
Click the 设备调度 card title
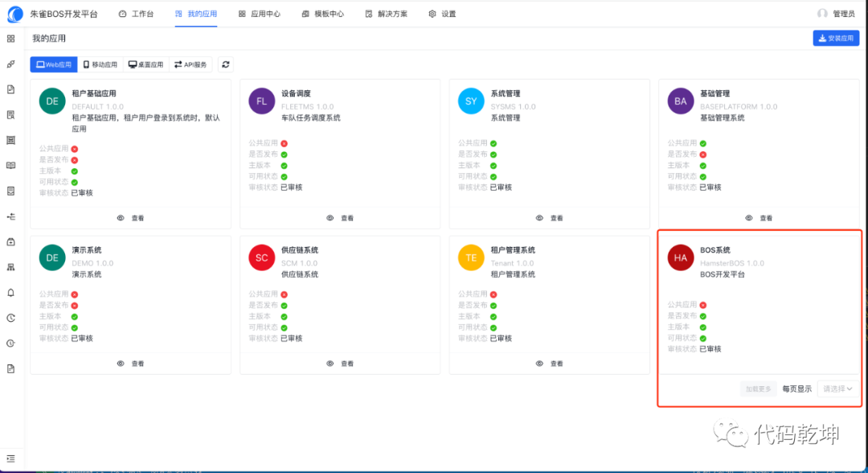[x=296, y=93]
